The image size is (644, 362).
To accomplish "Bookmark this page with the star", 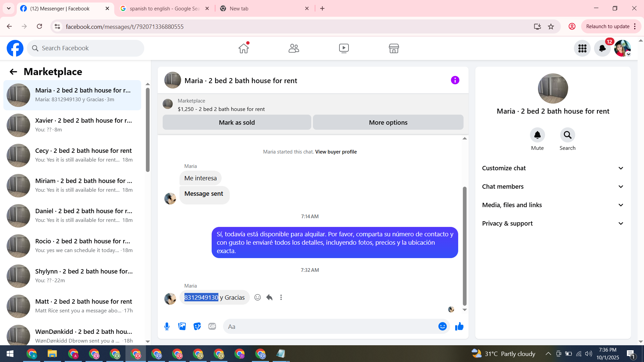I will 551,26.
